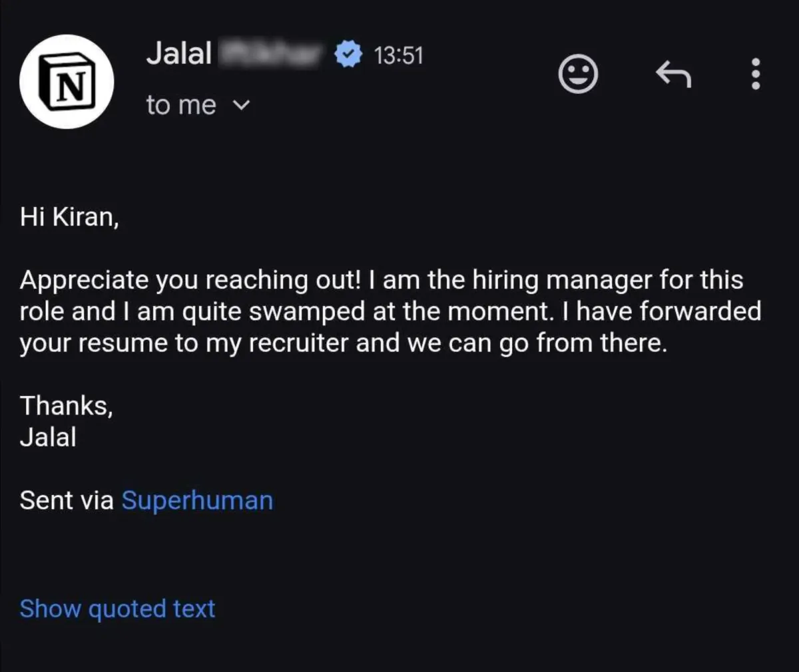This screenshot has height=672, width=799.
Task: Open the Superhuman link
Action: click(197, 500)
